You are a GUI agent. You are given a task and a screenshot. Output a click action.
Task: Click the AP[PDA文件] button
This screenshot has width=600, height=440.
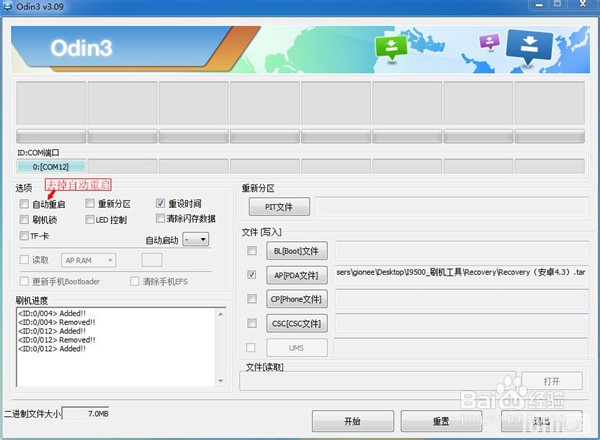297,275
